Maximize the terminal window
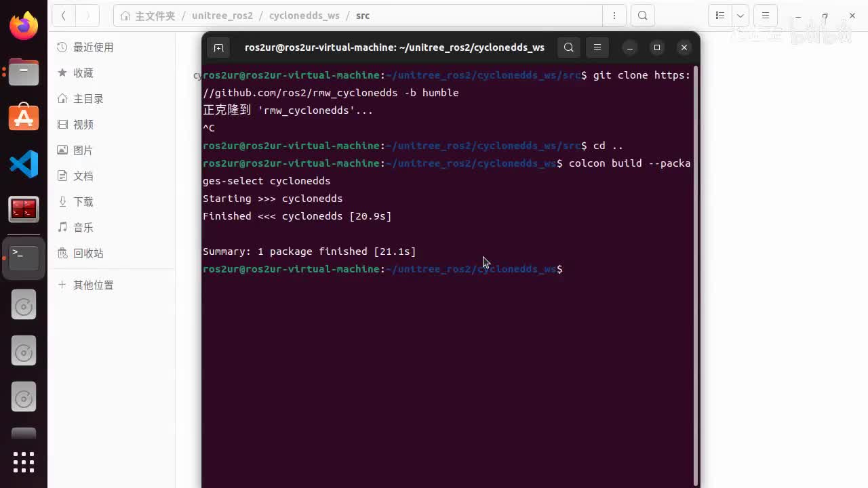This screenshot has height=488, width=868. pos(657,47)
